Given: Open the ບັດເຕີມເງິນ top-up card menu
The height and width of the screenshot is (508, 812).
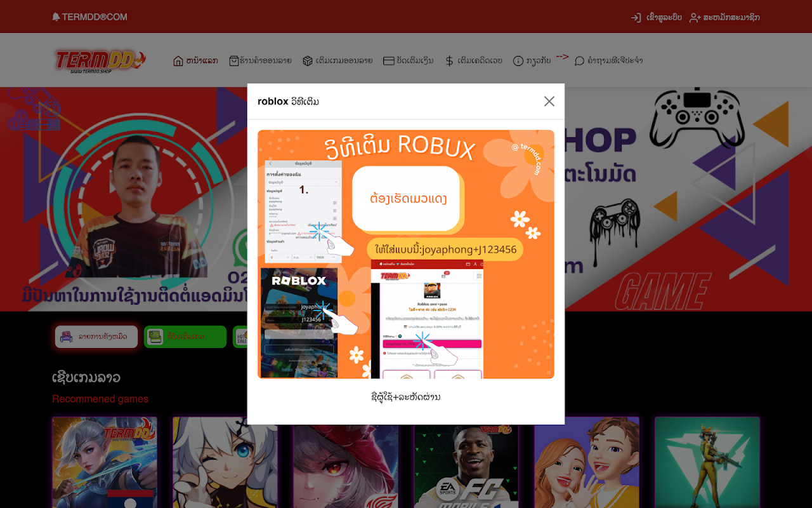Looking at the screenshot, I should [x=409, y=61].
